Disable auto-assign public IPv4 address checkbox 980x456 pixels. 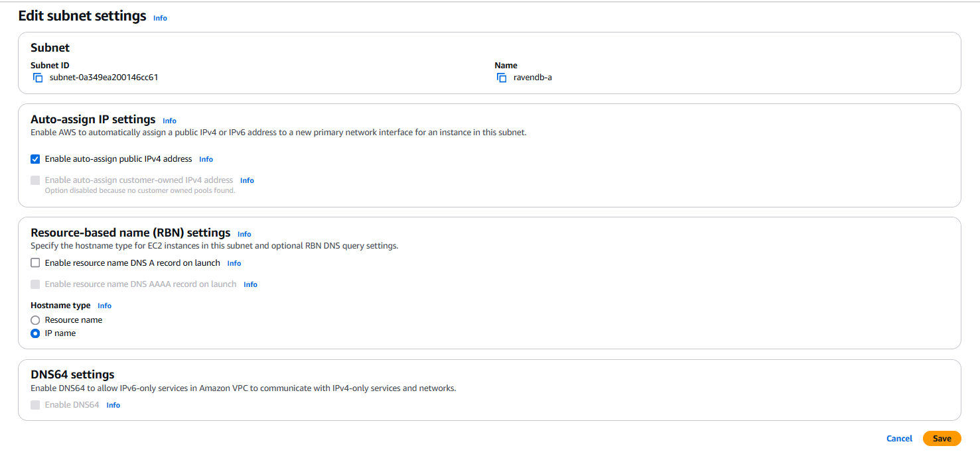(35, 159)
